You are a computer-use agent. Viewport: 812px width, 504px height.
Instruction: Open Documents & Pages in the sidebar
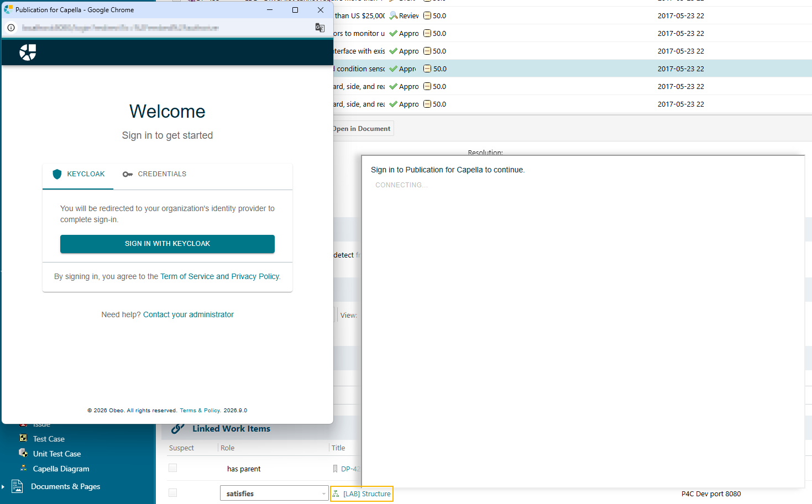pyautogui.click(x=65, y=486)
